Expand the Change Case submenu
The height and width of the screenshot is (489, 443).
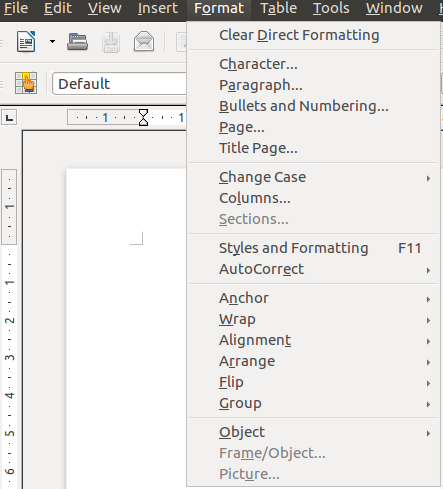tap(313, 177)
